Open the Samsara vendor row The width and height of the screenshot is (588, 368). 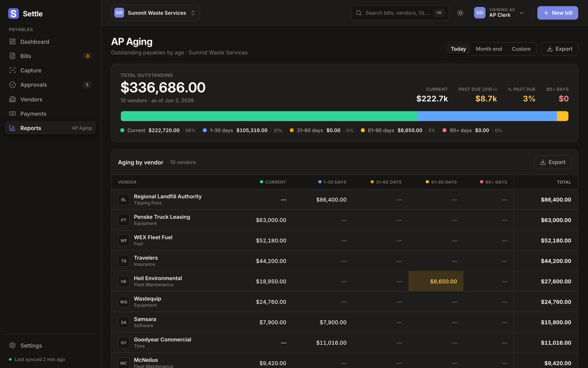click(345, 322)
